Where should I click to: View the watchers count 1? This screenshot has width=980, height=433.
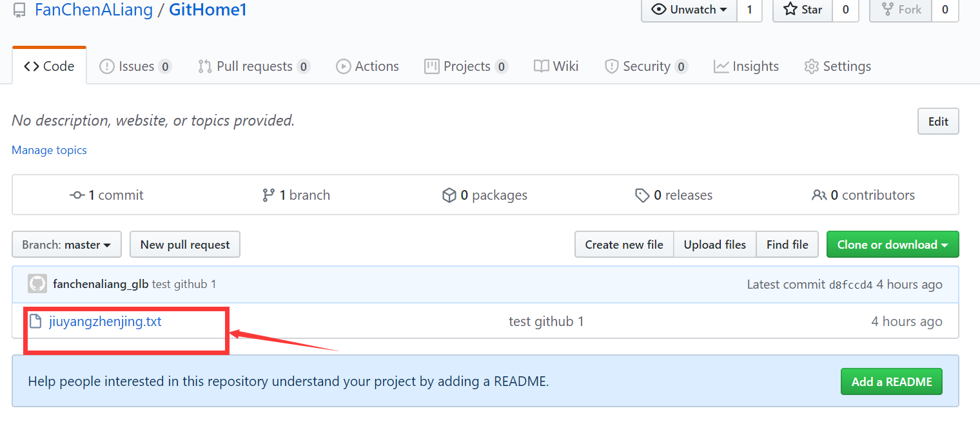(x=749, y=10)
